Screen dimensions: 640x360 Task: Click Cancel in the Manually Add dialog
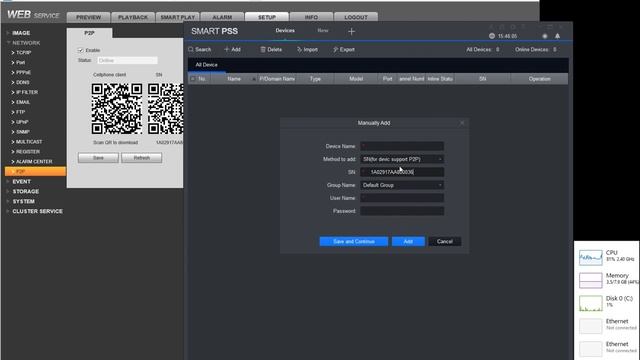(x=445, y=242)
